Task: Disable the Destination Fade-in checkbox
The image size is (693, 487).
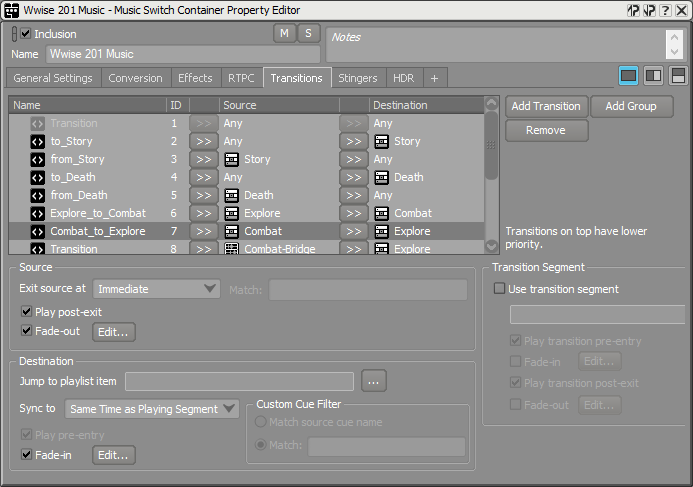Action: 27,454
